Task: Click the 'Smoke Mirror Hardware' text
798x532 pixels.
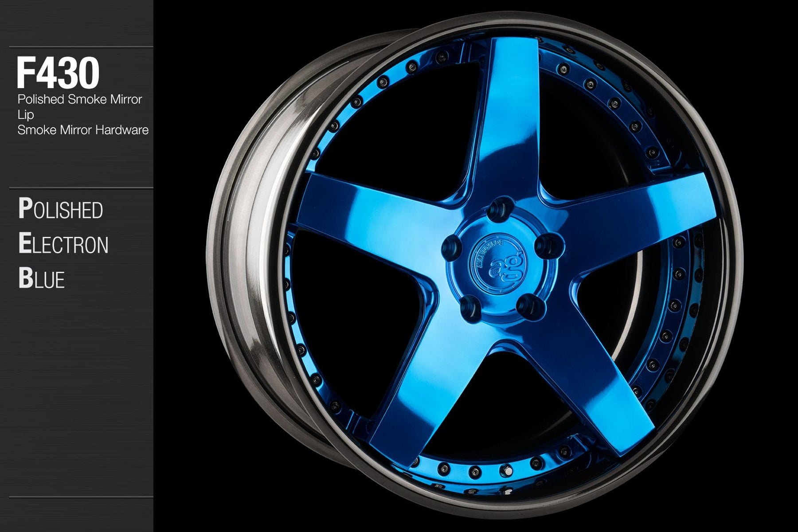Action: coord(83,130)
